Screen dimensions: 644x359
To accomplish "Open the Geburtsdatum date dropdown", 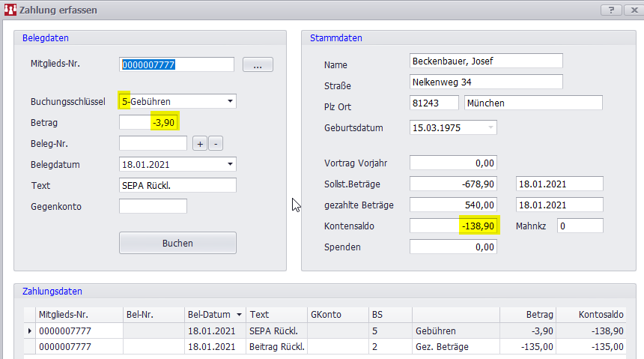I will [x=490, y=128].
